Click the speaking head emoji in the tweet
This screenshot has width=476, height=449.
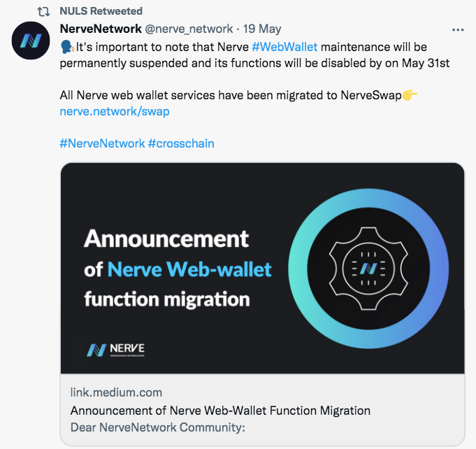[67, 47]
